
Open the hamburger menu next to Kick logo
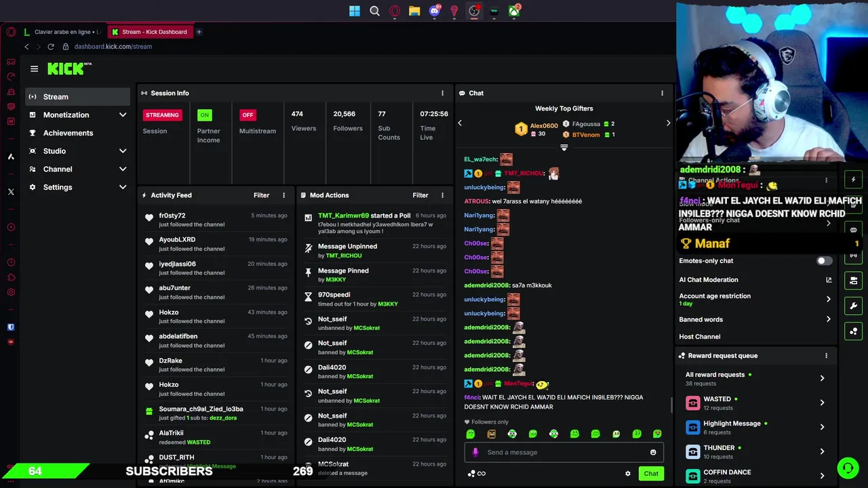(34, 68)
